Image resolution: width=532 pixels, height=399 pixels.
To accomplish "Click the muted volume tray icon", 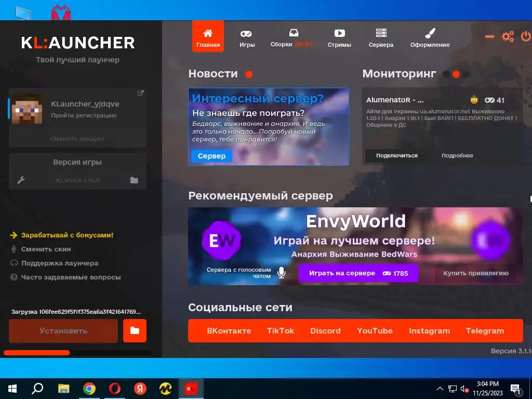I will 465,389.
